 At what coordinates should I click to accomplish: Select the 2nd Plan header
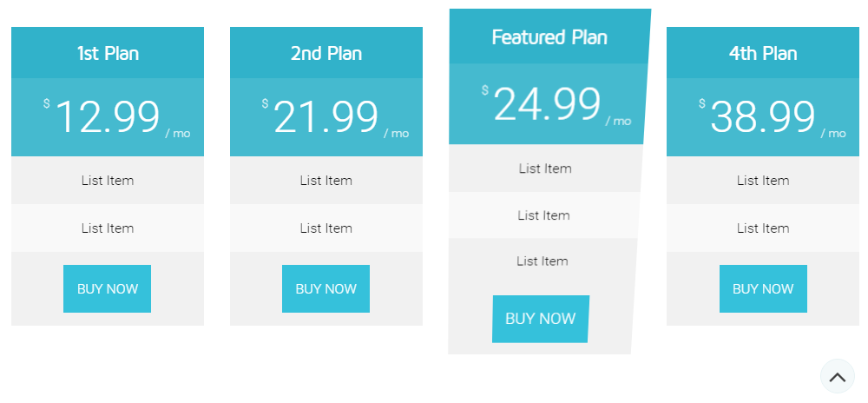click(326, 53)
